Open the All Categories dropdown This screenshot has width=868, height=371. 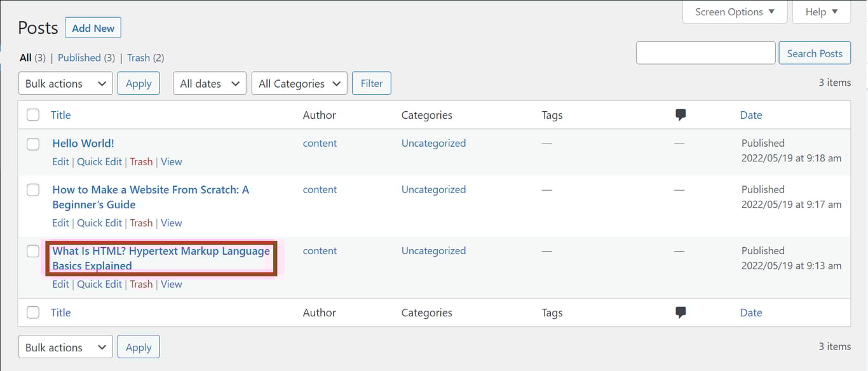[x=299, y=83]
